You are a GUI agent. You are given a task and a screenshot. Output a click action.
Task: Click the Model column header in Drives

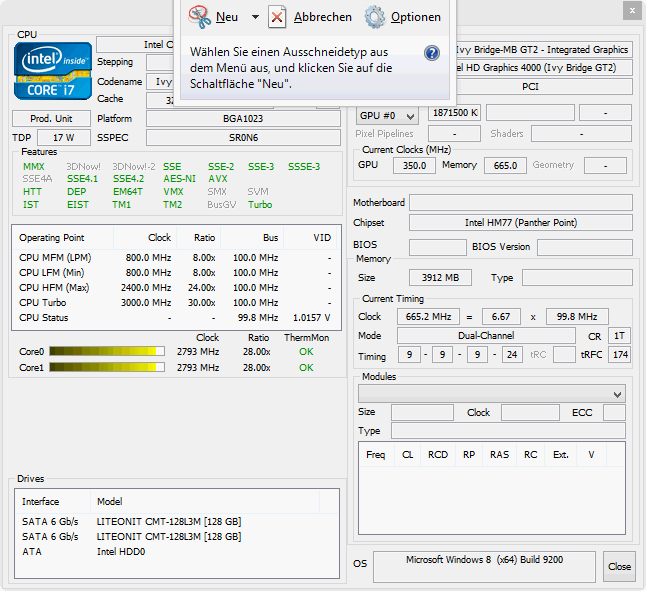[x=205, y=502]
